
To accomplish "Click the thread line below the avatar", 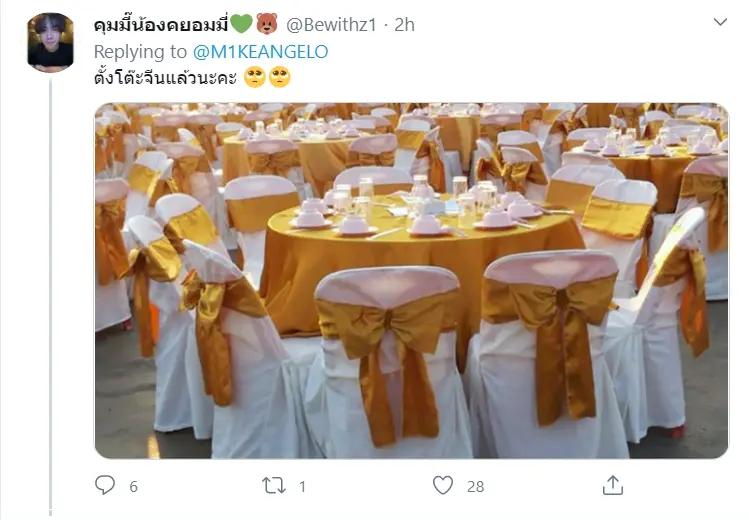I will pyautogui.click(x=51, y=296).
